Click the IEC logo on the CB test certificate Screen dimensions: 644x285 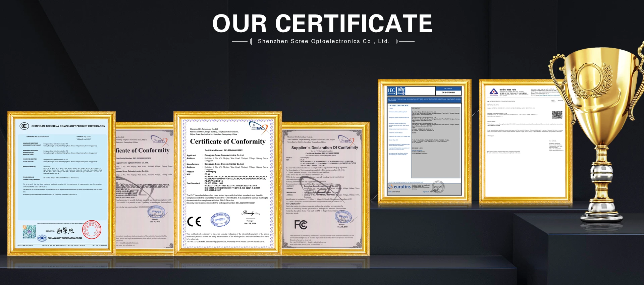[391, 91]
